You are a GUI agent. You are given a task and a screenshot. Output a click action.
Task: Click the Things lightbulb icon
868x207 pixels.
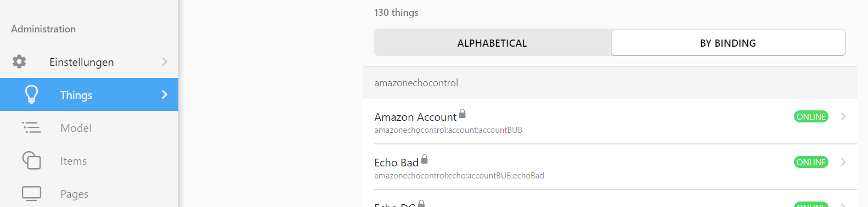pos(32,94)
